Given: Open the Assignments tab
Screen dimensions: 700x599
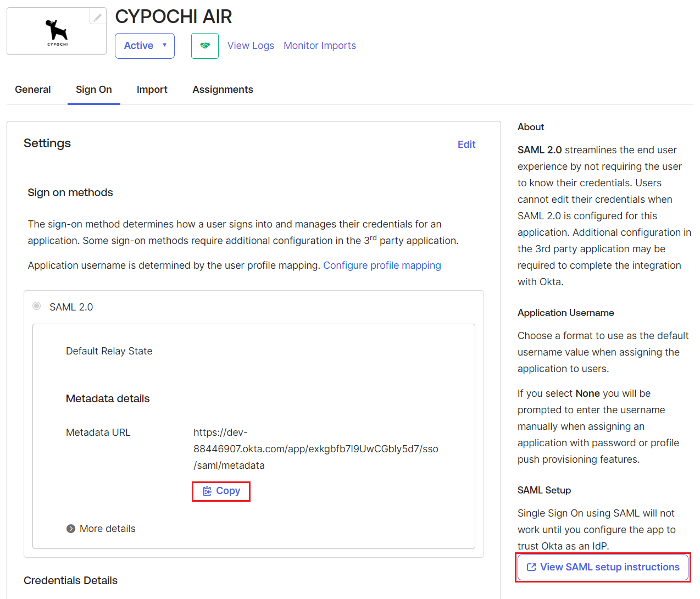Looking at the screenshot, I should [x=223, y=90].
